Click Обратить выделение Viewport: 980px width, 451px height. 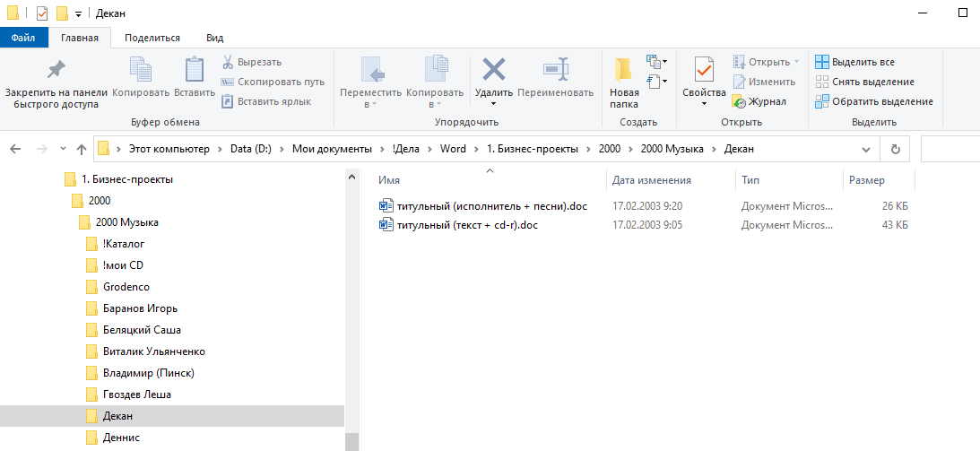pyautogui.click(x=874, y=101)
